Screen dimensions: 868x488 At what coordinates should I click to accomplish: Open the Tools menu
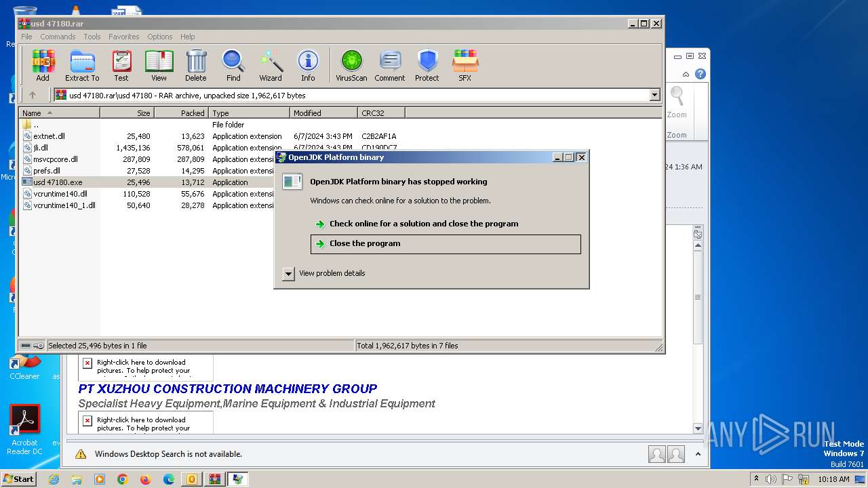tap(92, 37)
